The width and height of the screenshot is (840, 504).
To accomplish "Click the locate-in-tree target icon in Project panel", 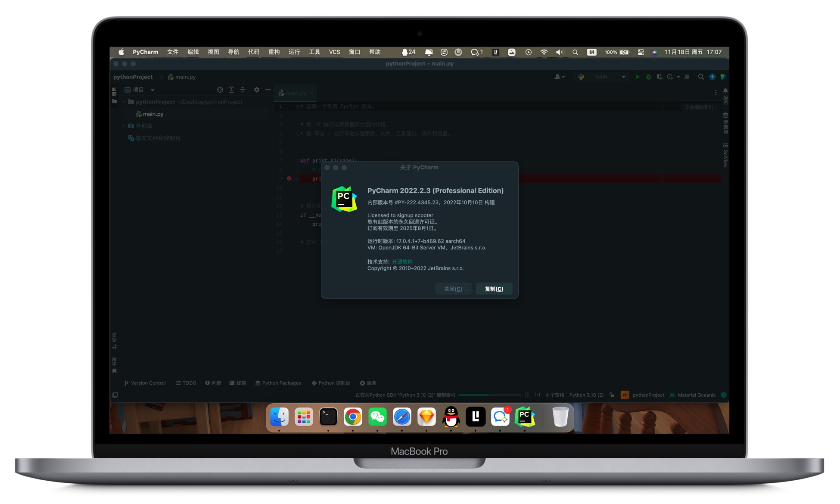I will click(220, 90).
